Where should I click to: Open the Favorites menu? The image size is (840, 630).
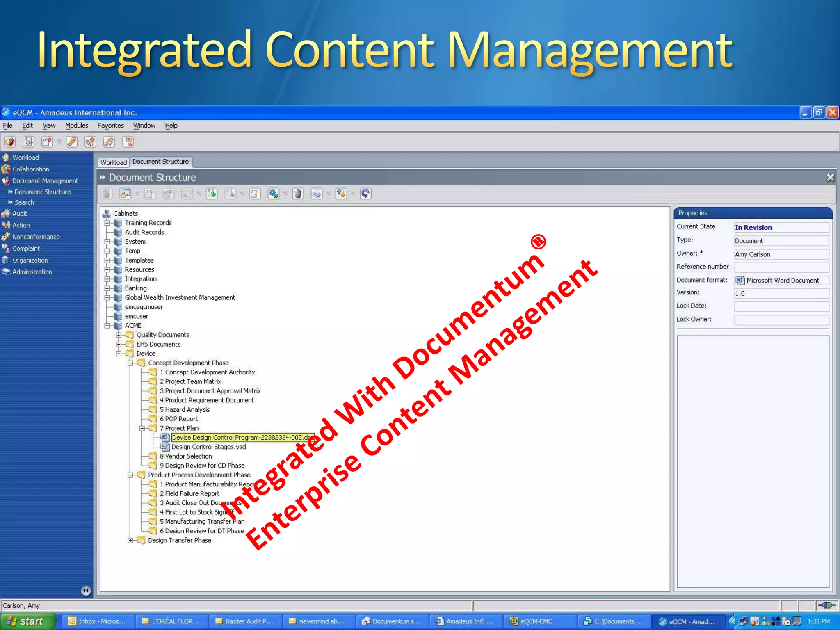click(110, 126)
